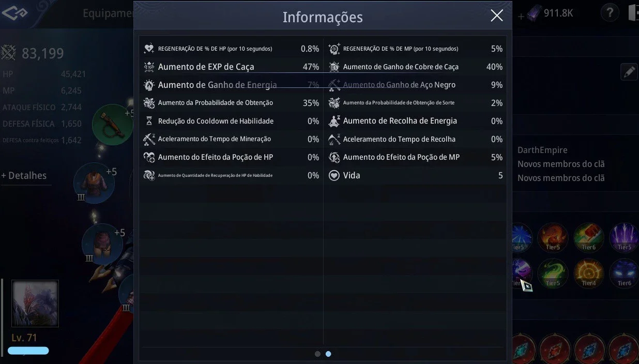Click the pencil edit icon

click(629, 72)
